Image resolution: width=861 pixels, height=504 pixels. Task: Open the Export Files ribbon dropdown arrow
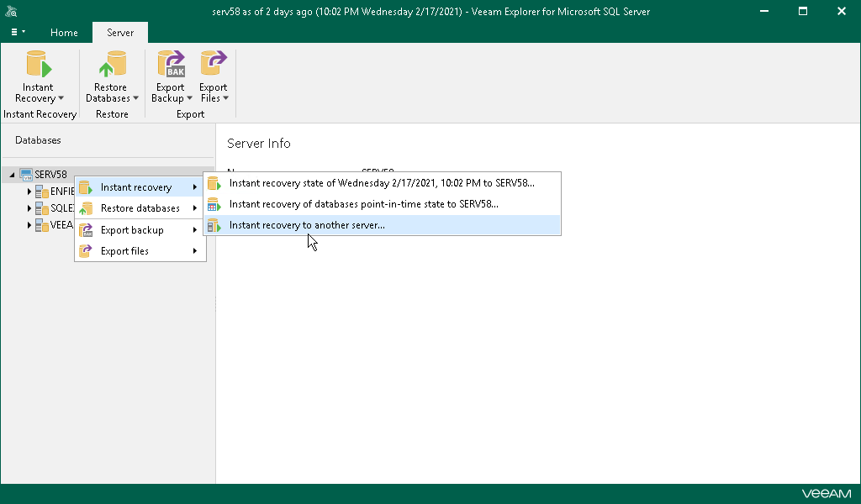(225, 99)
